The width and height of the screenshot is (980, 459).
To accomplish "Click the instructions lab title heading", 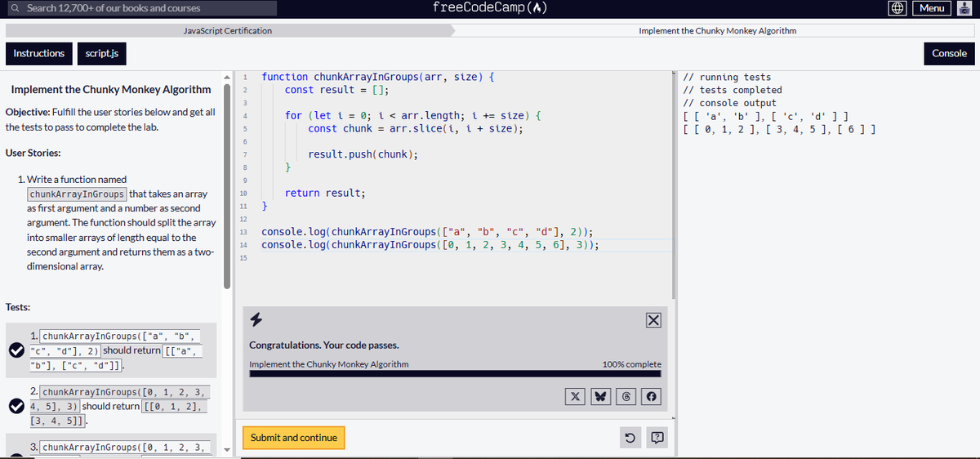I will pos(110,89).
